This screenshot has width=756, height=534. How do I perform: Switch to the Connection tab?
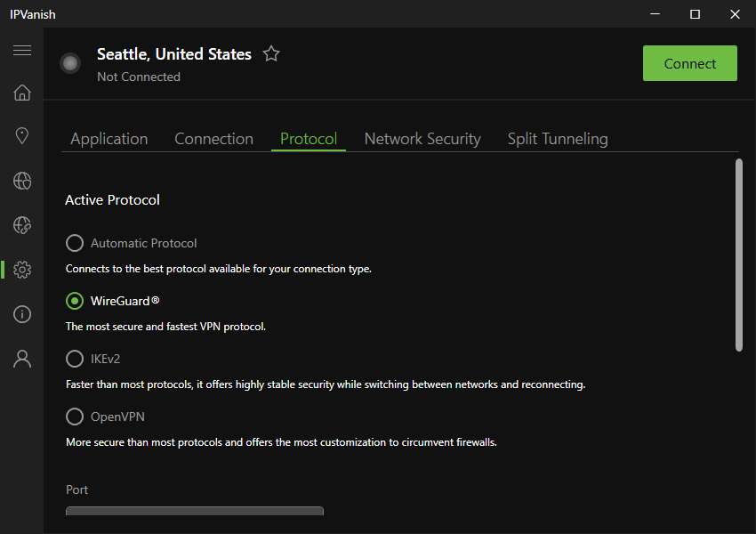click(213, 139)
